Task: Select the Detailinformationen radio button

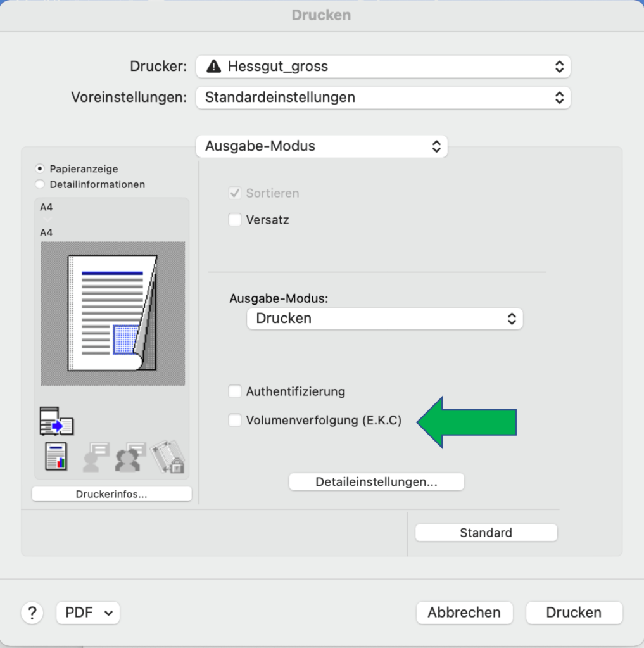Action: pyautogui.click(x=41, y=185)
